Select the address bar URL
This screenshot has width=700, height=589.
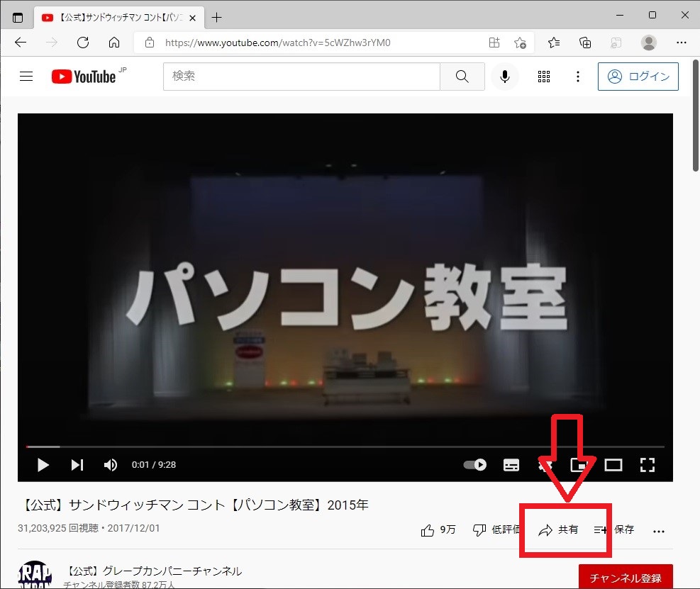pyautogui.click(x=278, y=43)
